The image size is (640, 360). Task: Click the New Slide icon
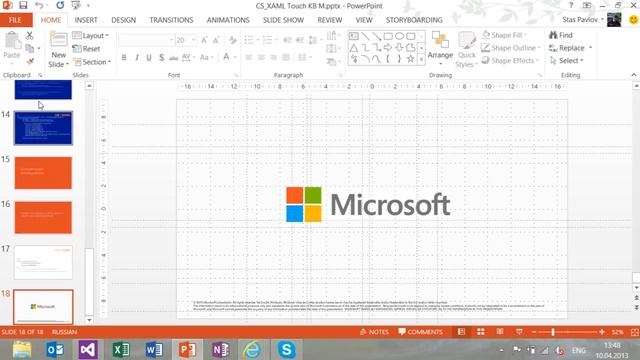pos(59,40)
